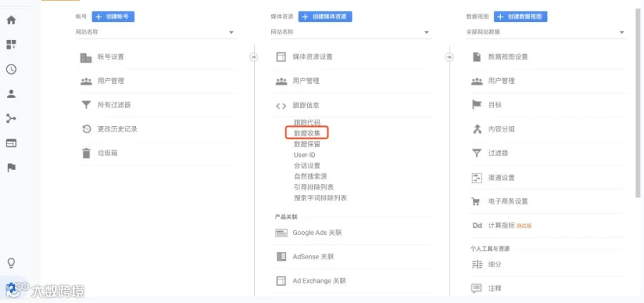This screenshot has height=303, width=644.
Task: Open 渠道设置 link
Action: [x=501, y=178]
